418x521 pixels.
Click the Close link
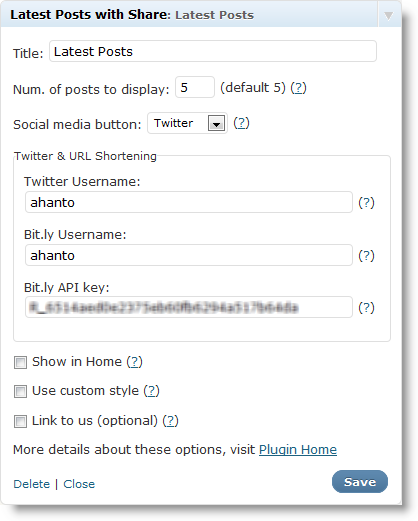(79, 484)
